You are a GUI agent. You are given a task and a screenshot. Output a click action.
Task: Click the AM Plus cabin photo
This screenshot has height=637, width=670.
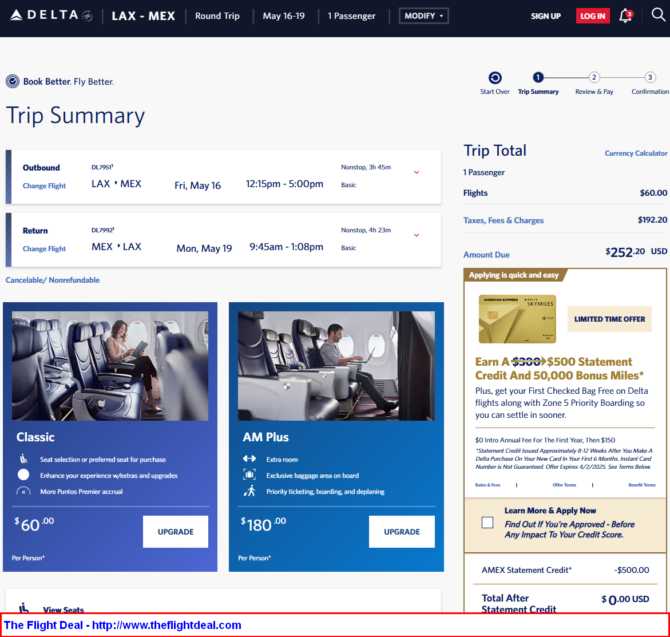pos(336,366)
